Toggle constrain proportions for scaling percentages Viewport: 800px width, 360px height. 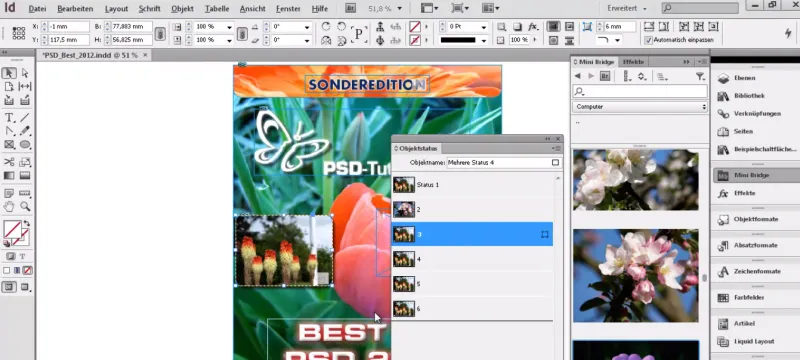click(x=242, y=34)
